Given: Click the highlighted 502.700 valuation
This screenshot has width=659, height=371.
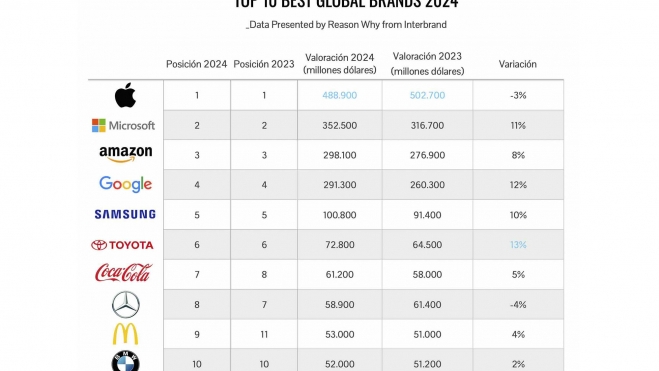Looking at the screenshot, I should coord(427,95).
